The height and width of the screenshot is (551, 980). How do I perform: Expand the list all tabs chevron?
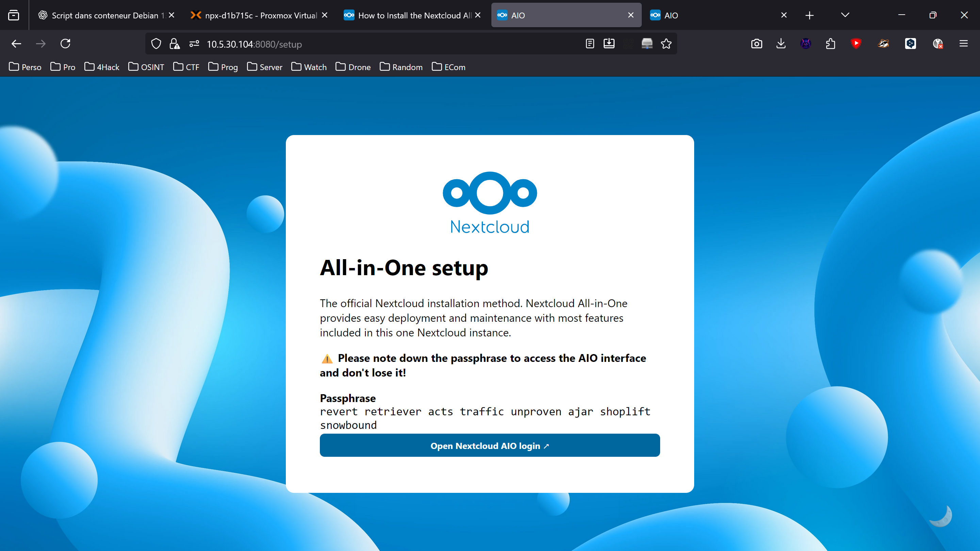845,15
